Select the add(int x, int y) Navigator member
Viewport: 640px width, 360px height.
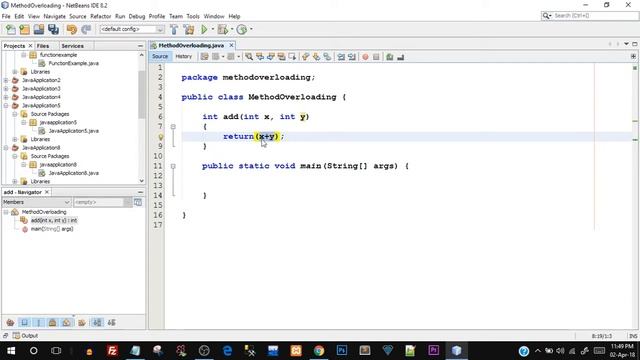pyautogui.click(x=54, y=220)
